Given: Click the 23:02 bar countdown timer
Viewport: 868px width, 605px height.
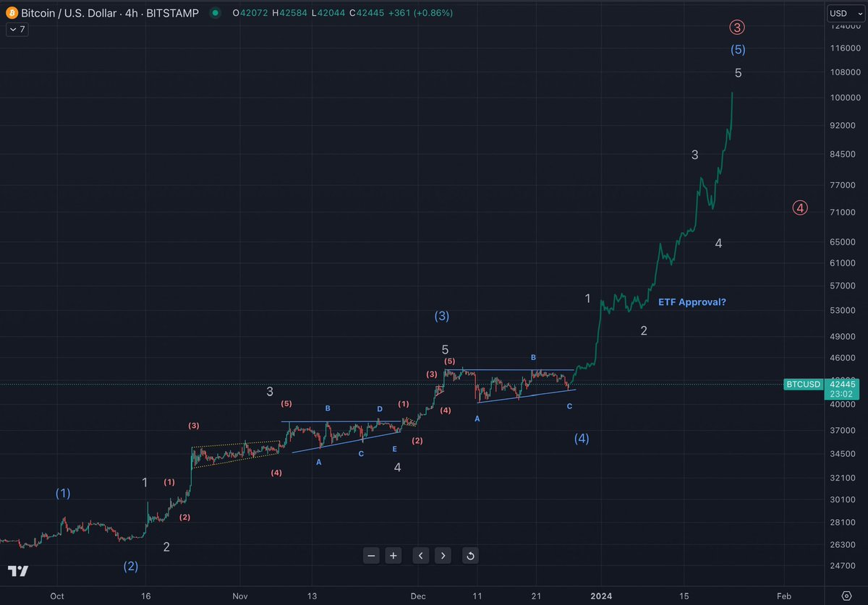Looking at the screenshot, I should (x=840, y=393).
